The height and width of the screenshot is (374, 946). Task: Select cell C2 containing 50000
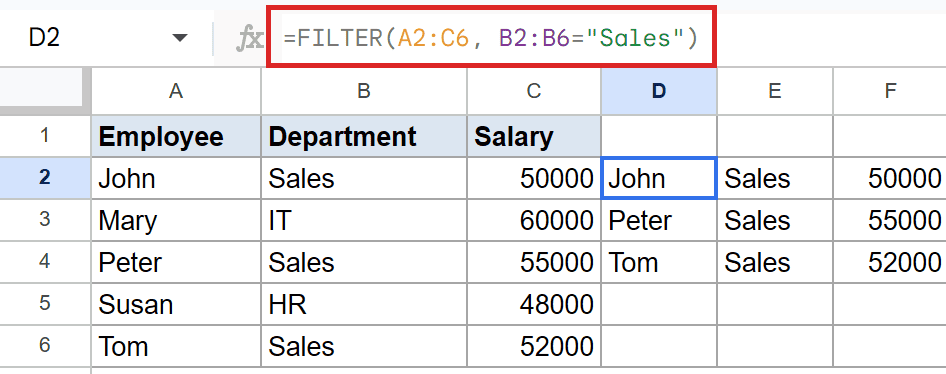tap(534, 179)
